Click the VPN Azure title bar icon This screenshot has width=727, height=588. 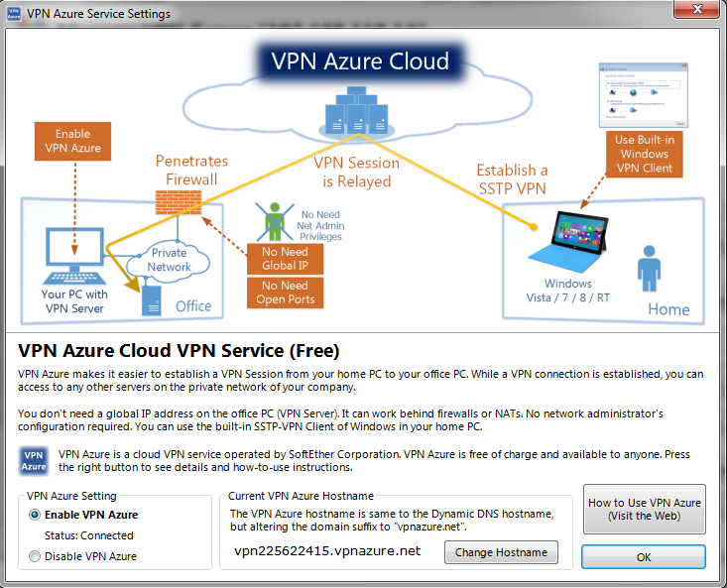(x=14, y=14)
